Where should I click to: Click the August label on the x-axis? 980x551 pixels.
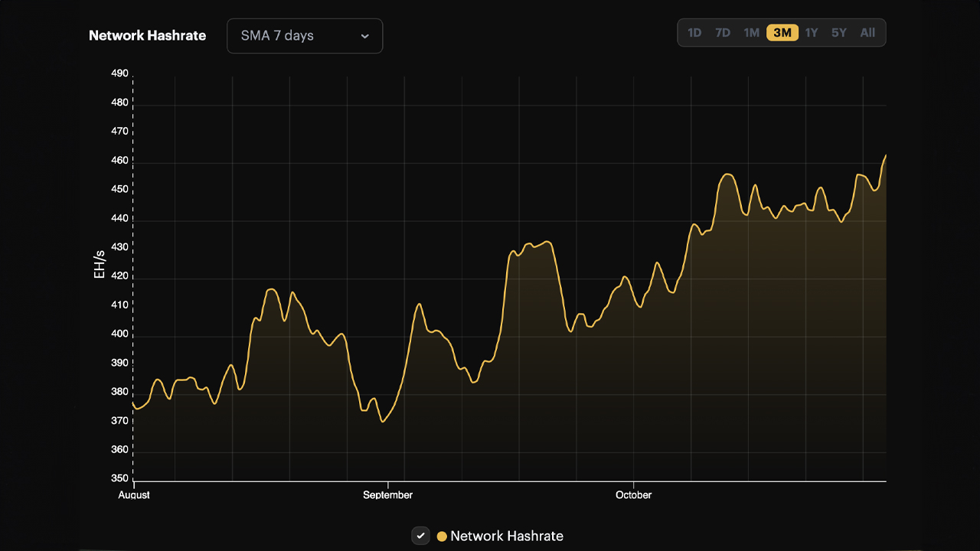(x=134, y=495)
